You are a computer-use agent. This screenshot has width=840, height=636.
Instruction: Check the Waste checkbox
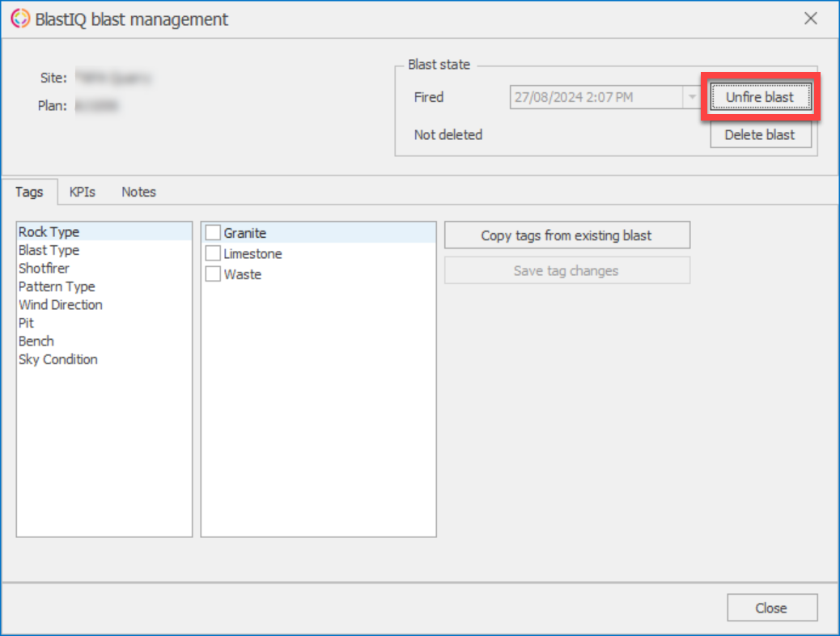(213, 274)
